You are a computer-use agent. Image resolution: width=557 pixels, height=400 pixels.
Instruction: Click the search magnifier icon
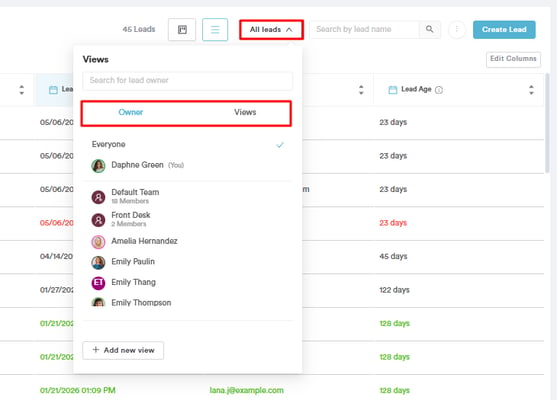429,29
